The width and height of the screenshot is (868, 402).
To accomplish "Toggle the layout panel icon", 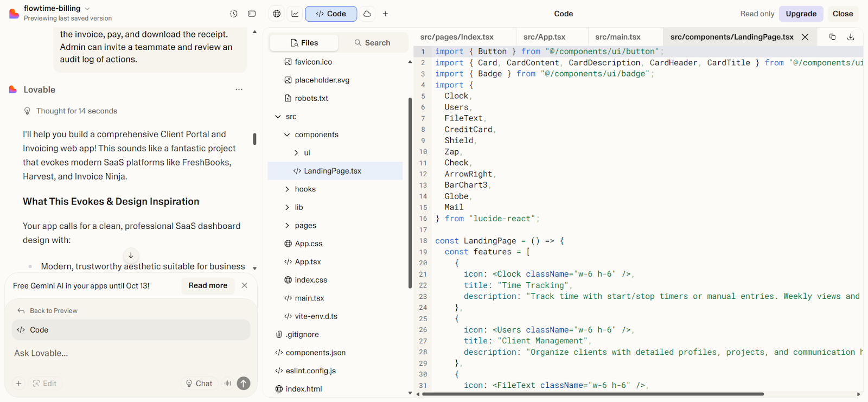I will (x=252, y=14).
